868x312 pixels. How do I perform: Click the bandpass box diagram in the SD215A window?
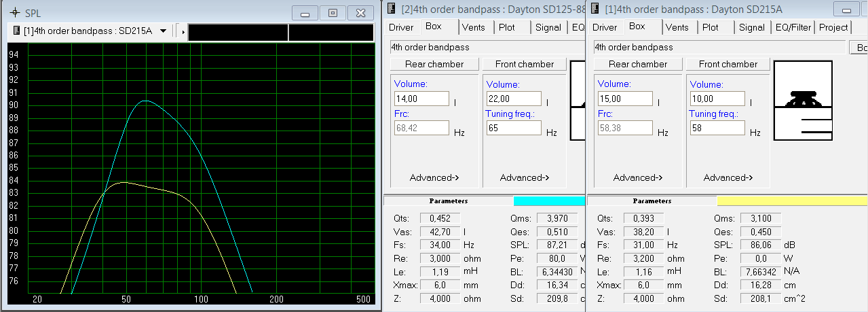tap(803, 101)
